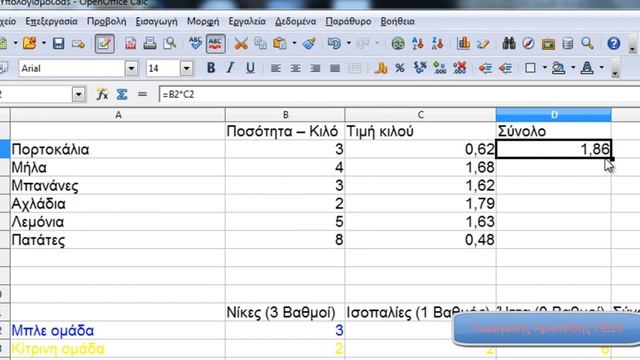
Task: Apply the standard number format
Action: 420,68
